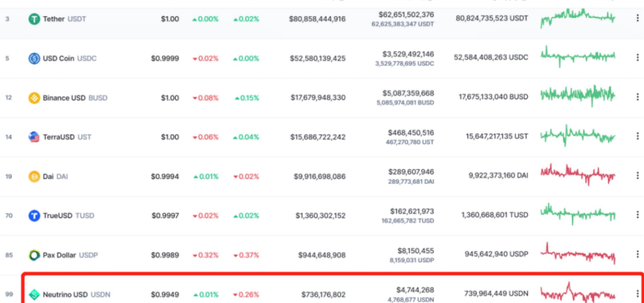View Dai's red 7-day price chart
The image size is (644, 303).
[x=578, y=175]
